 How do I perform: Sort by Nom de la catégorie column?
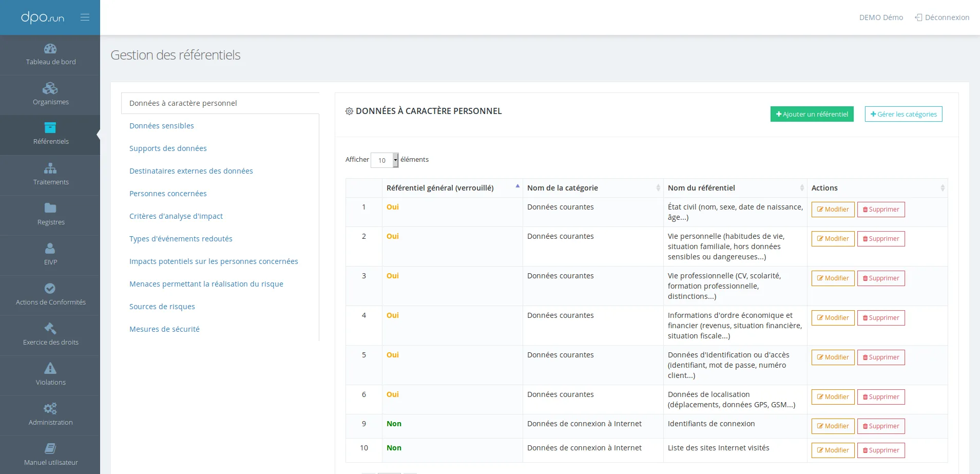593,188
